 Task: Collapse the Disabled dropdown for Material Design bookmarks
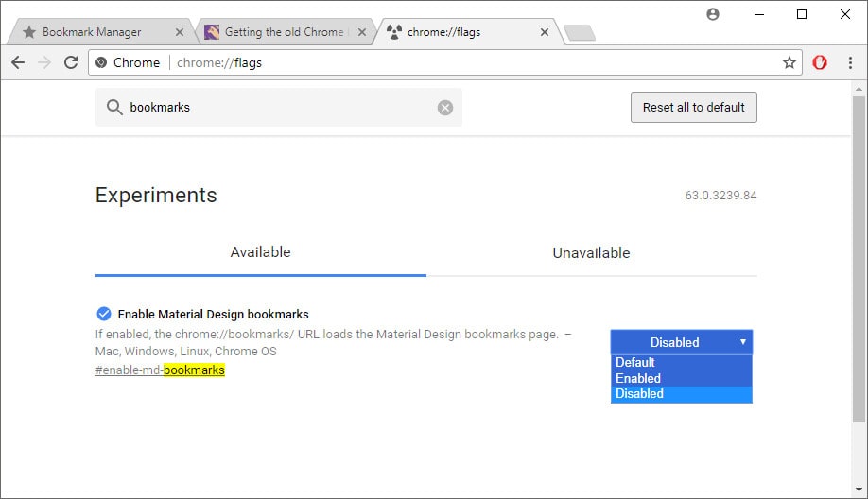[x=682, y=342]
